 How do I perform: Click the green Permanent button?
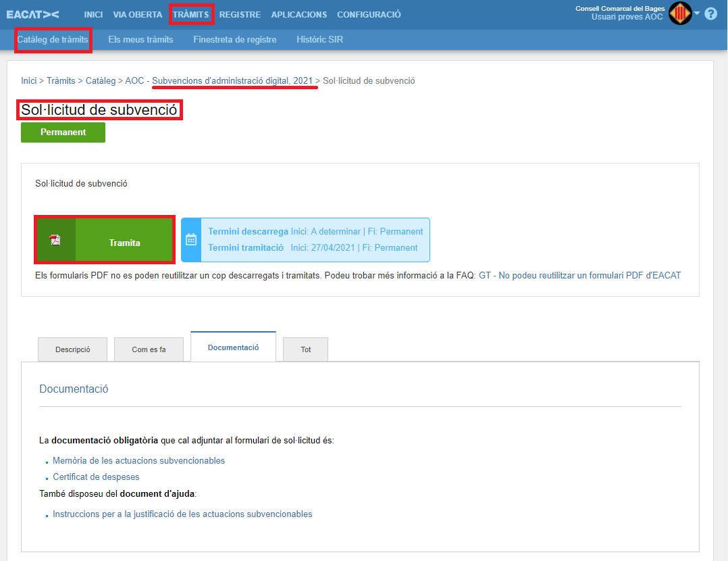(63, 132)
